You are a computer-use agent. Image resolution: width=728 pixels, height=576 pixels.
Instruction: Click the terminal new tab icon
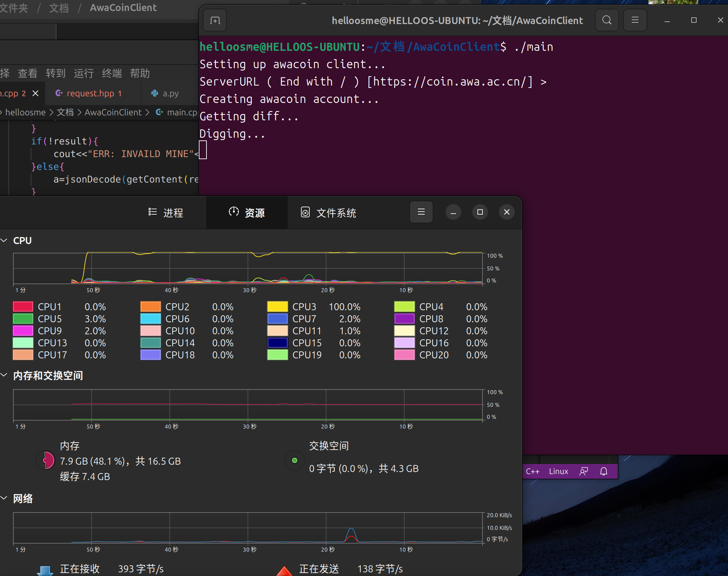click(x=215, y=21)
